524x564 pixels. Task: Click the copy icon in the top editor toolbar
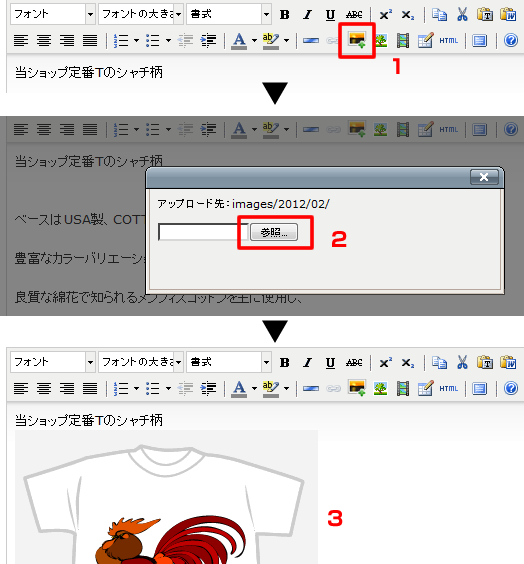[439, 15]
